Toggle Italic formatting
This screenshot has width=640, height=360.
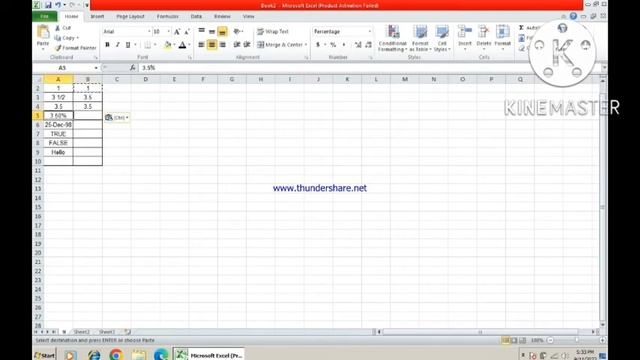click(118, 45)
